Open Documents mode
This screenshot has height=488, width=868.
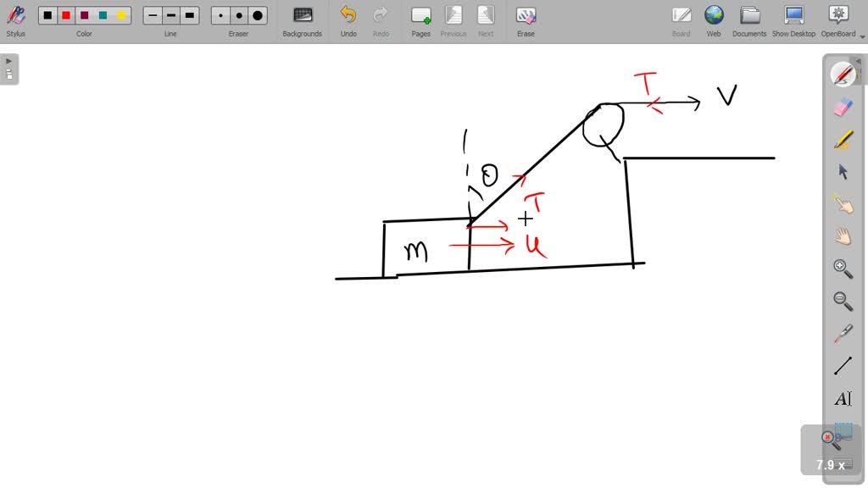coord(749,20)
